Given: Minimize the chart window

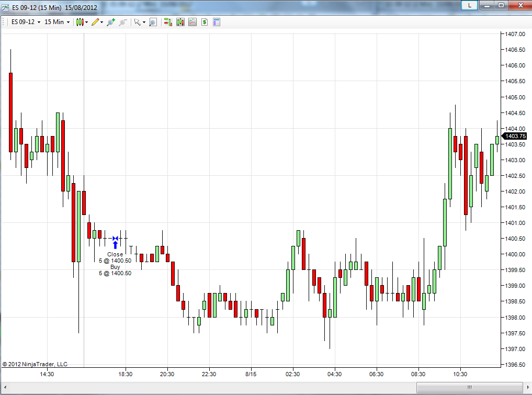Looking at the screenshot, I should click(487, 5).
